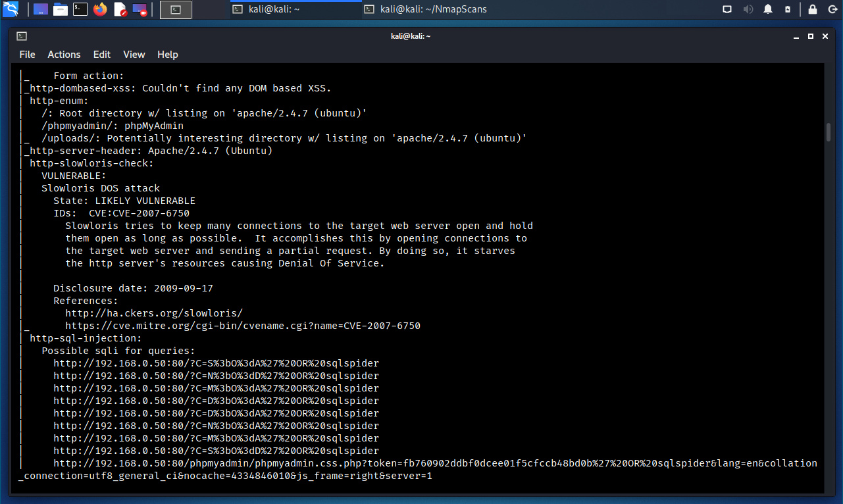The image size is (843, 504).
Task: Click the show desktop panel icon
Action: coord(40,9)
